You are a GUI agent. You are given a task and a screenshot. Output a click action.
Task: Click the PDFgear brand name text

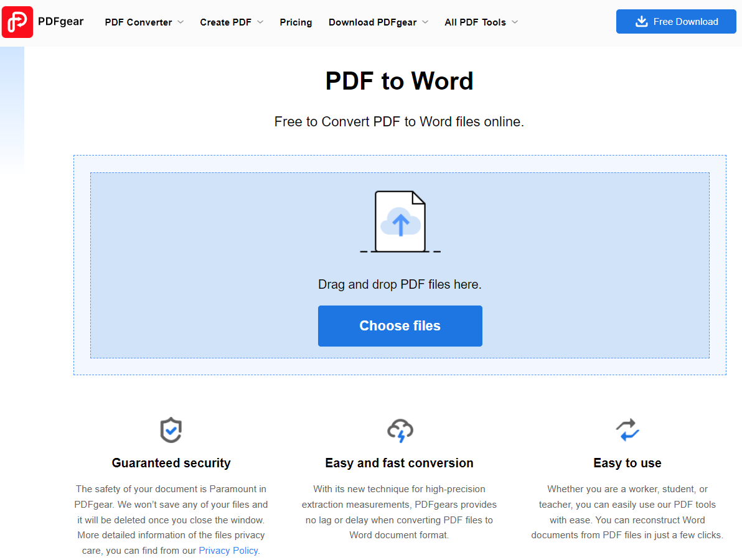pyautogui.click(x=60, y=21)
